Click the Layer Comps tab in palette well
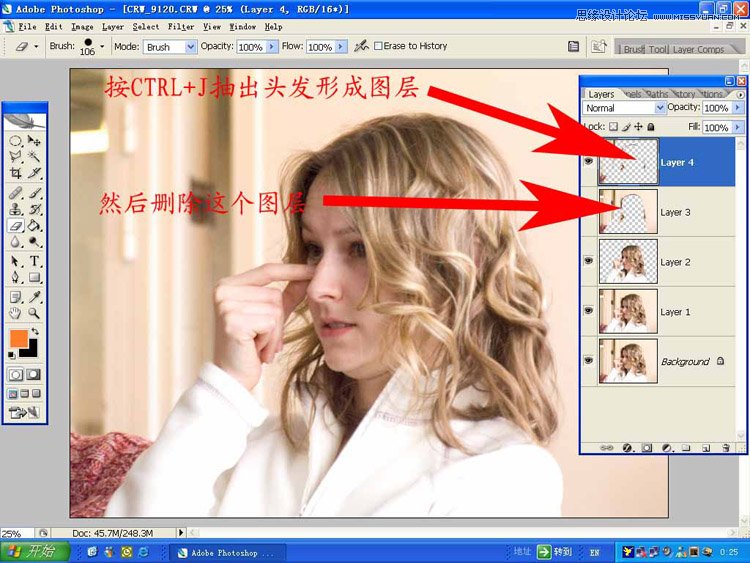Image resolution: width=750 pixels, height=563 pixels. point(698,49)
